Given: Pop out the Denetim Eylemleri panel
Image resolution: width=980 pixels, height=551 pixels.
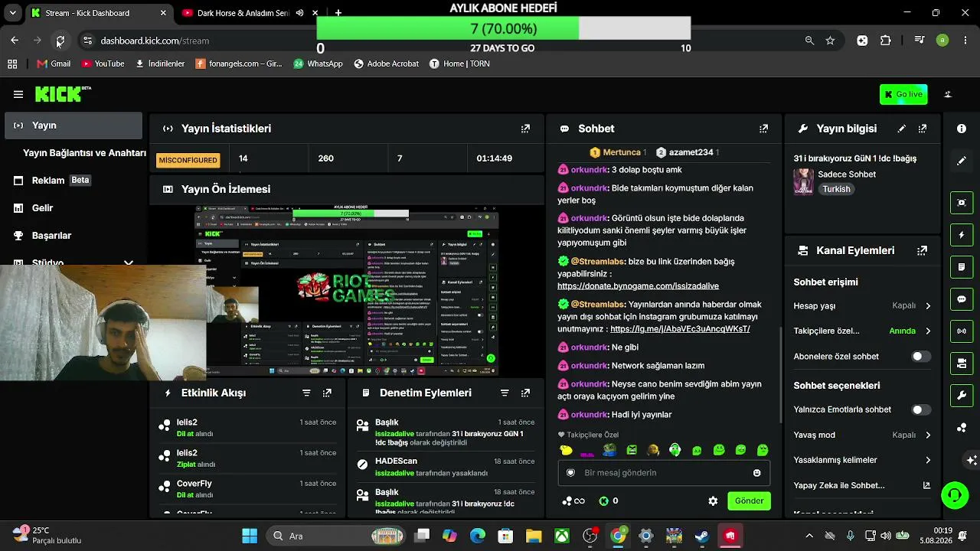Looking at the screenshot, I should click(x=525, y=393).
